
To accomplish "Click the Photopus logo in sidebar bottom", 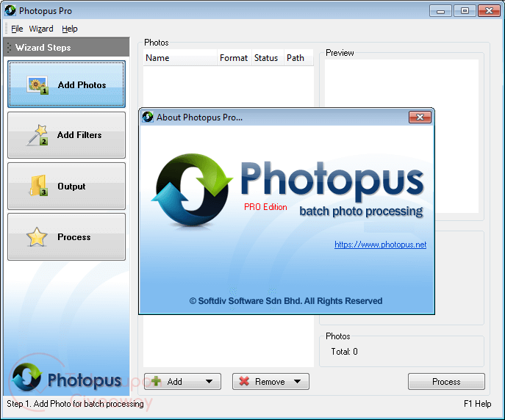I will [x=66, y=379].
